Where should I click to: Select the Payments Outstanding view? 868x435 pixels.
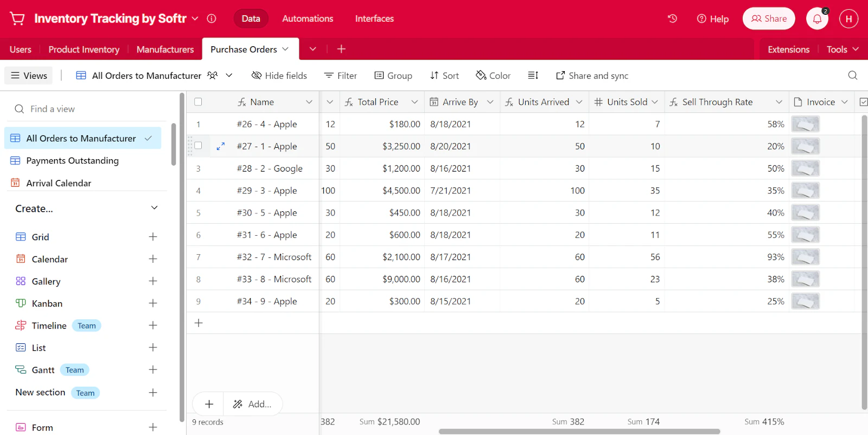[83, 161]
